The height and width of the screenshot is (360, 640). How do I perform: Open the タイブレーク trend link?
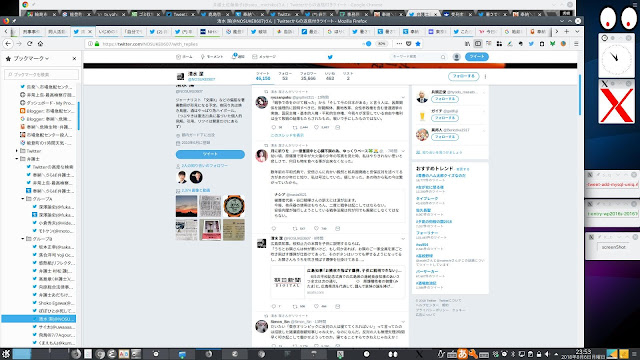coord(427,198)
